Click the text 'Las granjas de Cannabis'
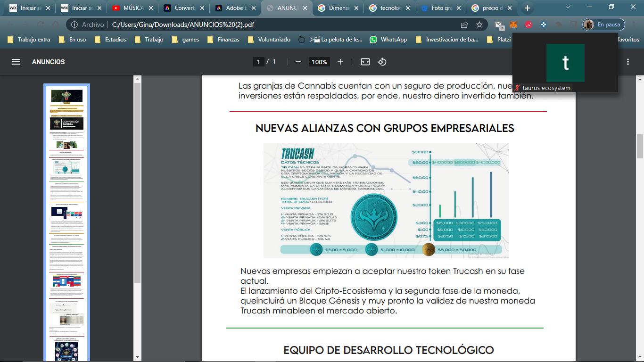Screen dimensions: 644x362 [x=286, y=86]
